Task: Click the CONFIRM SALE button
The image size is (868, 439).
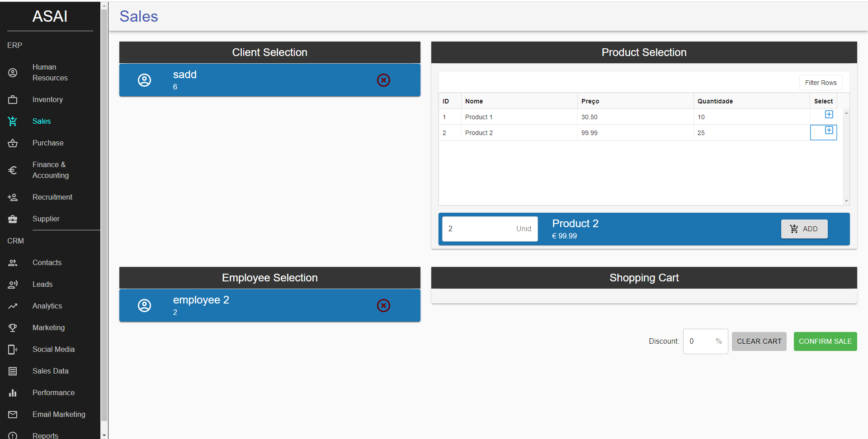Action: tap(825, 341)
